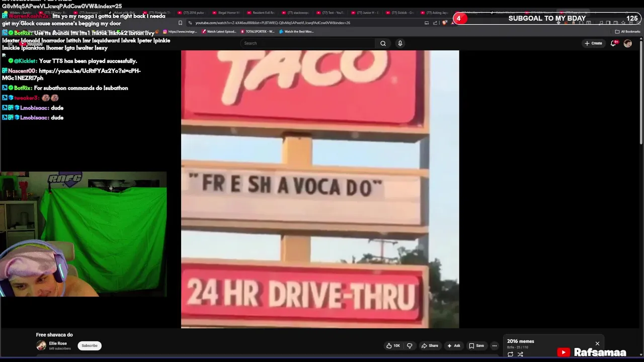The width and height of the screenshot is (644, 362).
Task: Subscribe to Ellie Rose channel
Action: (x=90, y=345)
